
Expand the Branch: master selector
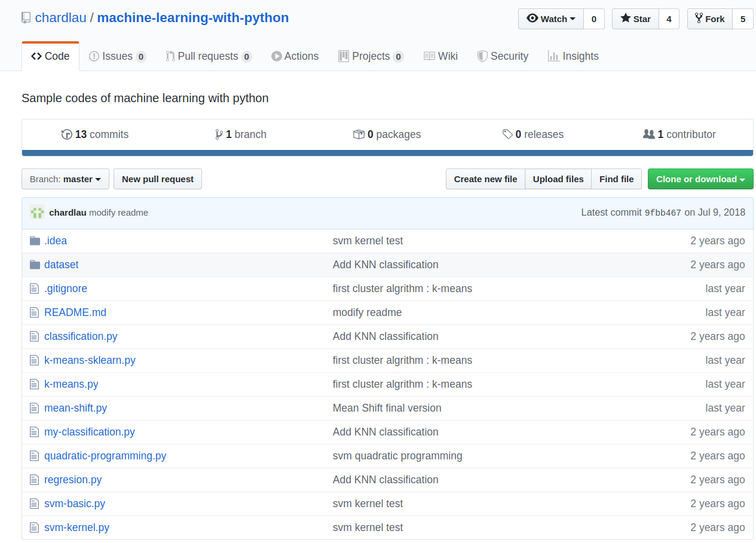click(x=65, y=179)
